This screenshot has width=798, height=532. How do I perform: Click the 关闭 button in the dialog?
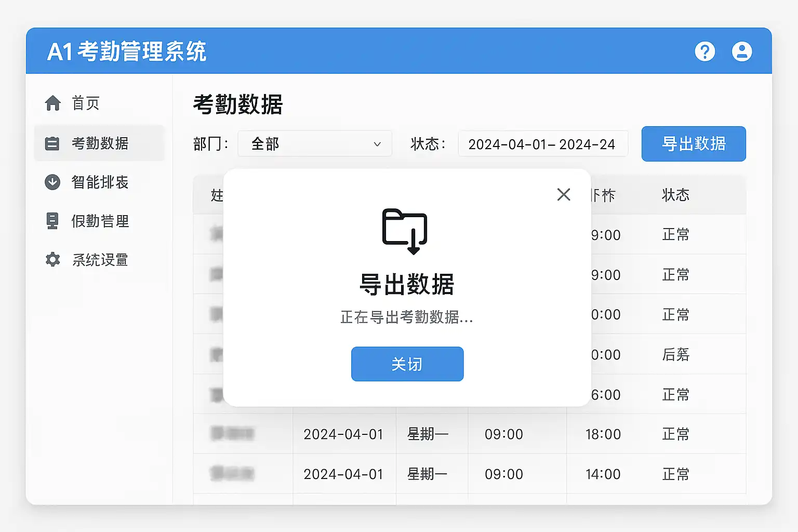tap(407, 364)
